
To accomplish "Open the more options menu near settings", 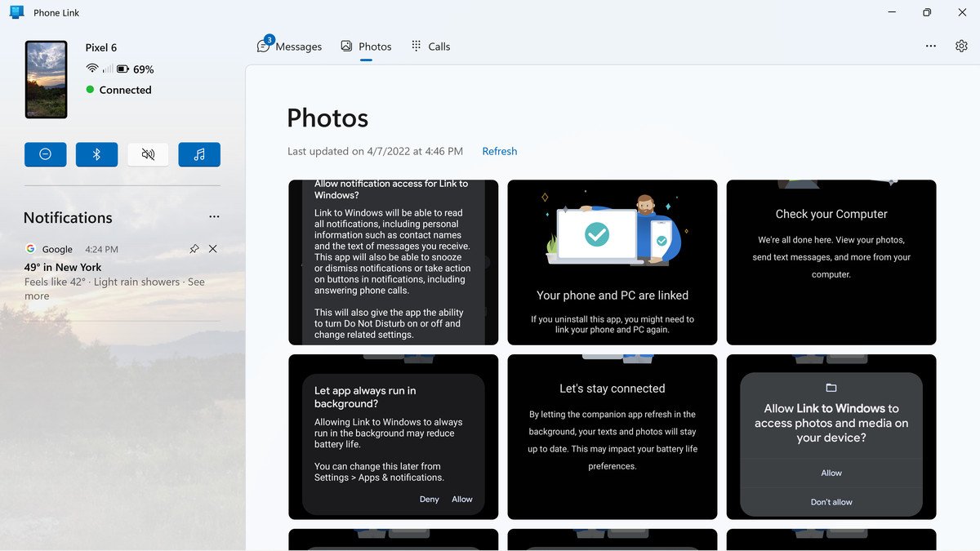I will (x=931, y=46).
